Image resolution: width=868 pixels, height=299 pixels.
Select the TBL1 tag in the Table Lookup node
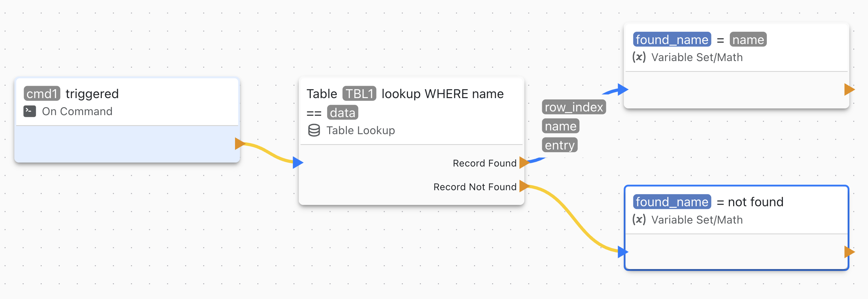coord(359,94)
